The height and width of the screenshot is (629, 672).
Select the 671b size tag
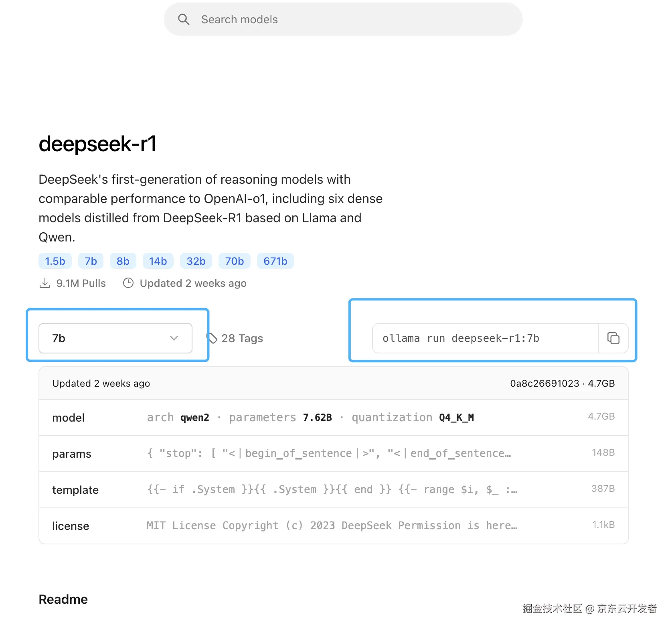pos(275,261)
